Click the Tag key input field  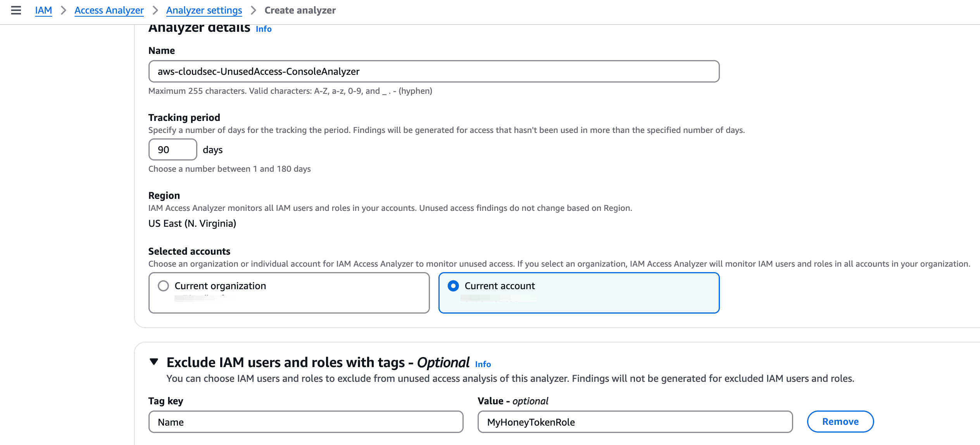click(x=306, y=422)
